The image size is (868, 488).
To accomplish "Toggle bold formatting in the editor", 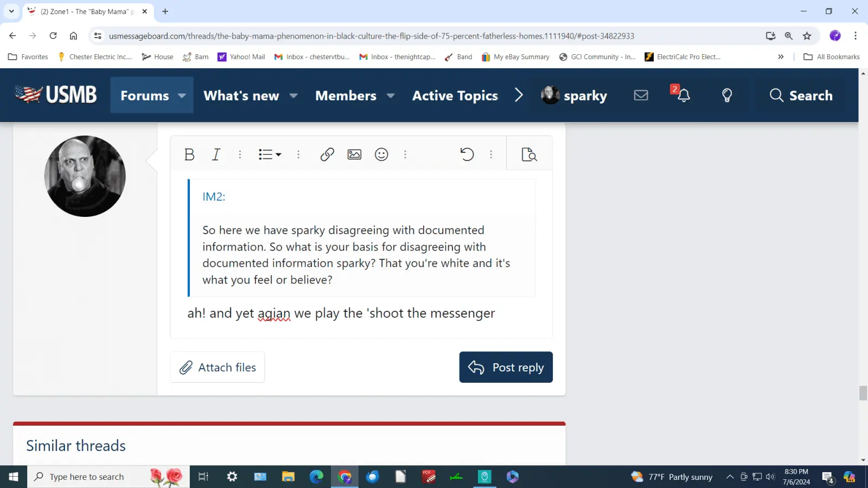I will coord(189,155).
